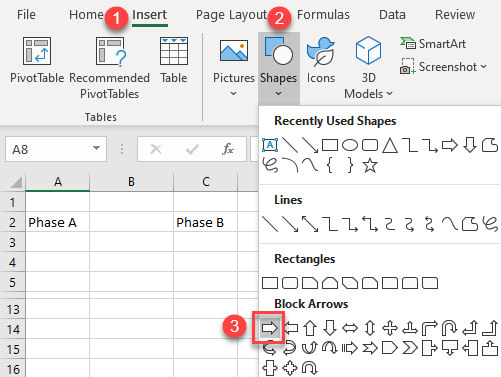Insert a Table from the ribbon
The image size is (501, 377).
click(x=174, y=60)
